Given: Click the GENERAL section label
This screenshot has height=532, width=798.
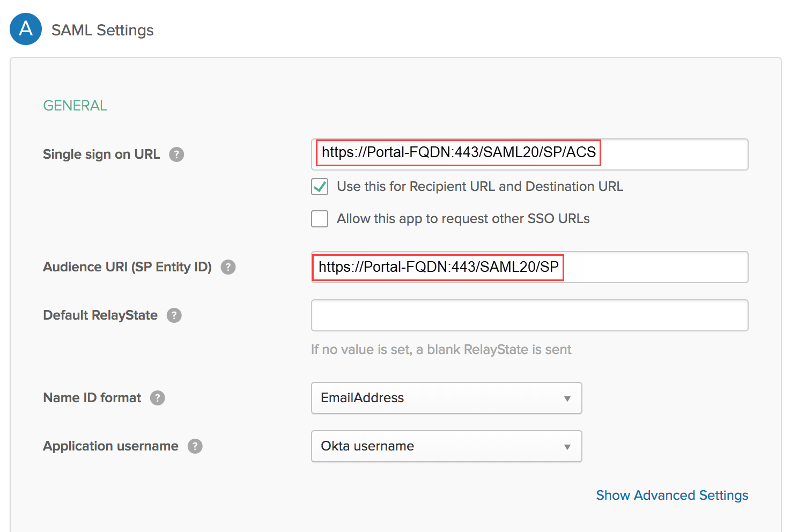Looking at the screenshot, I should [x=75, y=106].
